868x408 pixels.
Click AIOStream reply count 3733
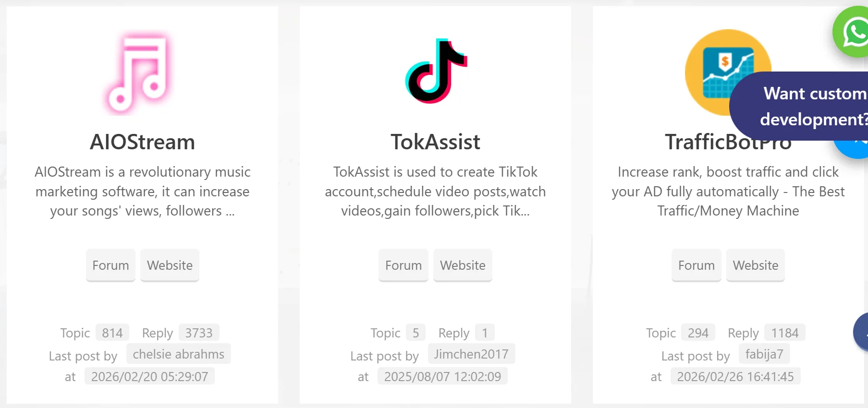(x=199, y=333)
